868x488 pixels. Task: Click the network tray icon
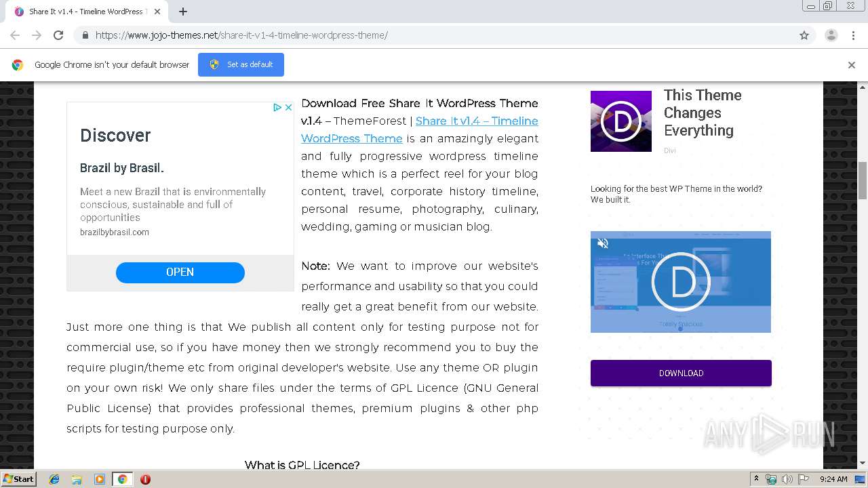(x=771, y=479)
